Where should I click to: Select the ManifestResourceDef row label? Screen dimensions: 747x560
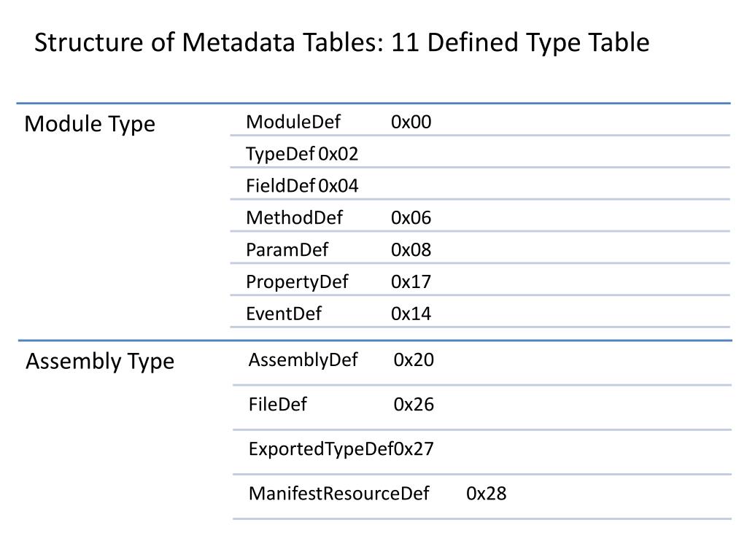338,494
